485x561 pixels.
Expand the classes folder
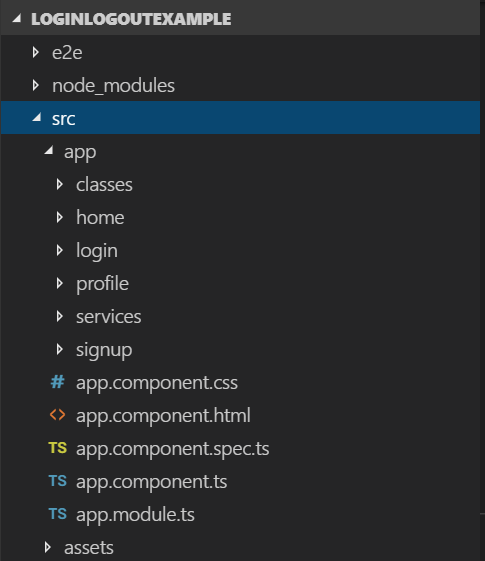(x=104, y=185)
